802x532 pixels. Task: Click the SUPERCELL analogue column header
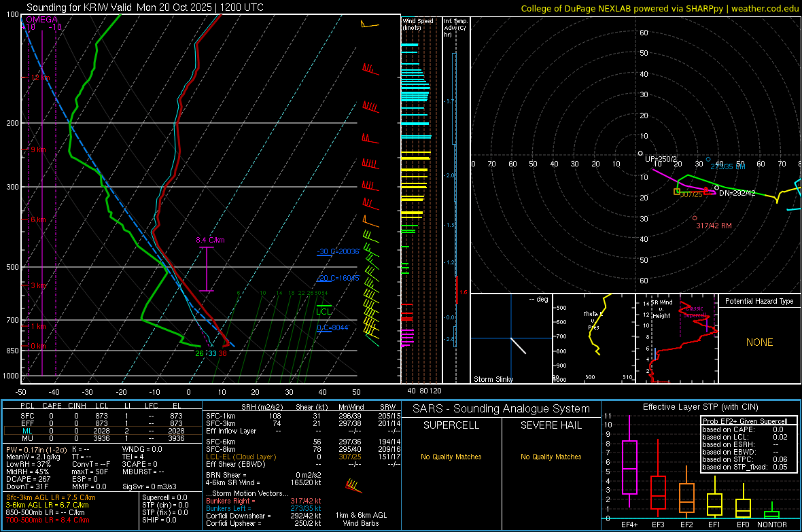451,425
